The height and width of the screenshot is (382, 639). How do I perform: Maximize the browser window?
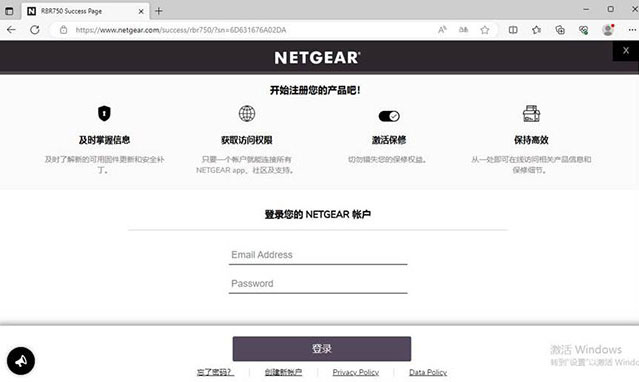click(610, 9)
